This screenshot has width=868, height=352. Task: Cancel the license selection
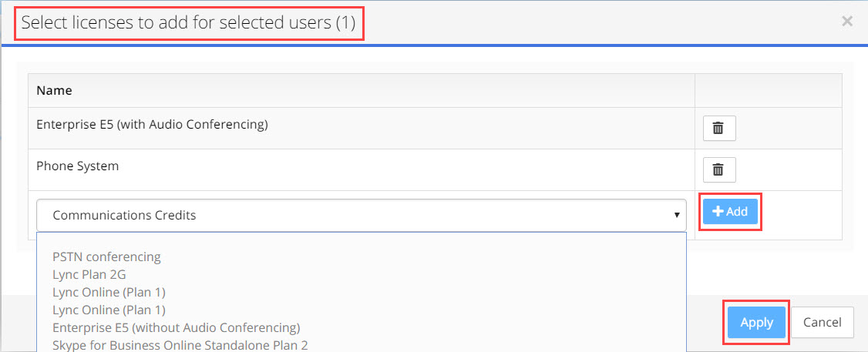click(x=823, y=323)
